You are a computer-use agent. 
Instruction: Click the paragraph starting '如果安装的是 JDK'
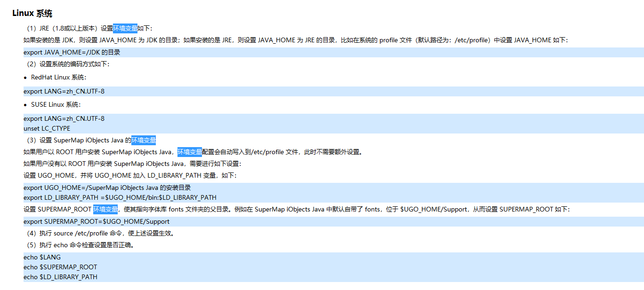point(296,40)
